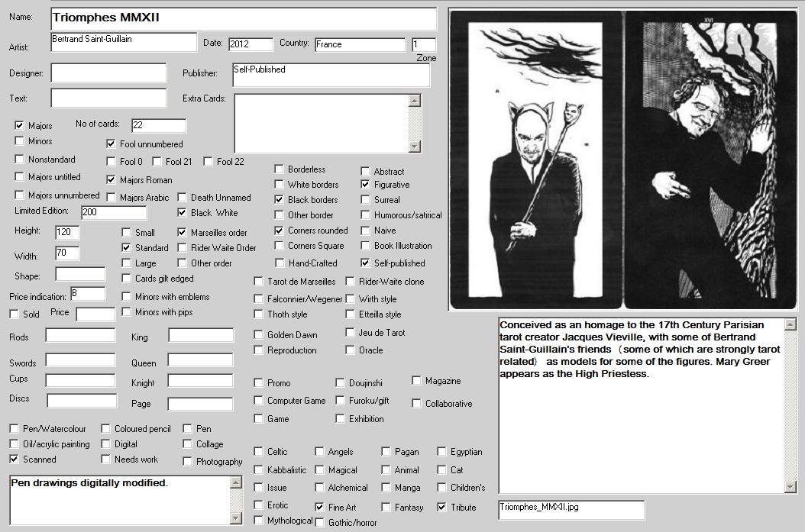
Task: Enable the Minors checkbox
Action: point(20,141)
